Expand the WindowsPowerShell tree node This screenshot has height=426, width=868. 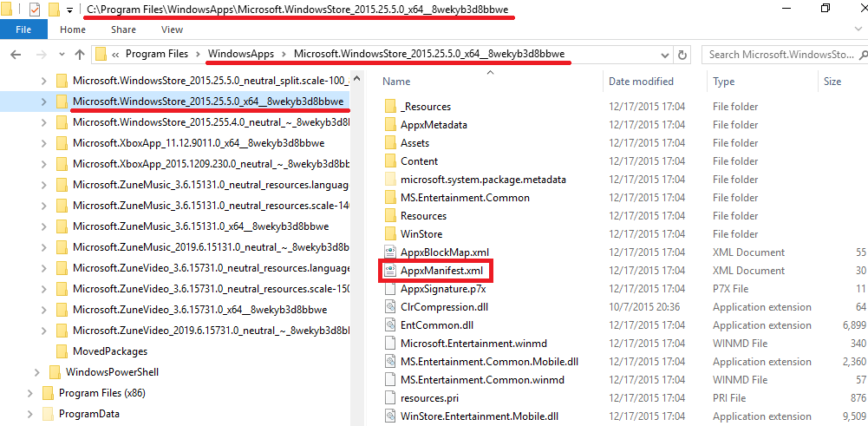coord(36,371)
